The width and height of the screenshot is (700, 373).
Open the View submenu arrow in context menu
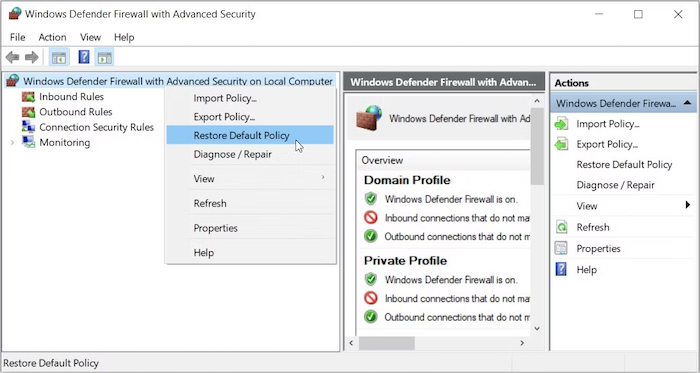pyautogui.click(x=323, y=178)
